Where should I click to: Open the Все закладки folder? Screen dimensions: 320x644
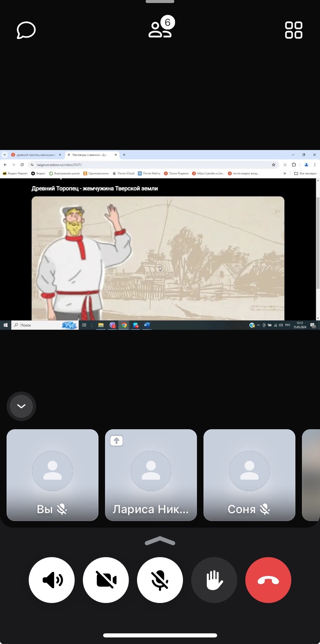point(305,173)
